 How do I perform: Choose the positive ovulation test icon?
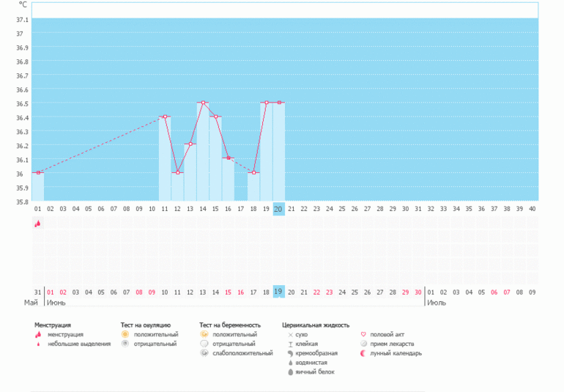coord(125,334)
